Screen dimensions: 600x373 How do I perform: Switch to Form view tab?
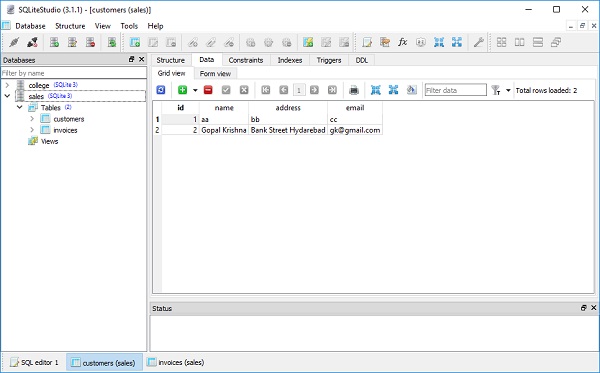[215, 73]
